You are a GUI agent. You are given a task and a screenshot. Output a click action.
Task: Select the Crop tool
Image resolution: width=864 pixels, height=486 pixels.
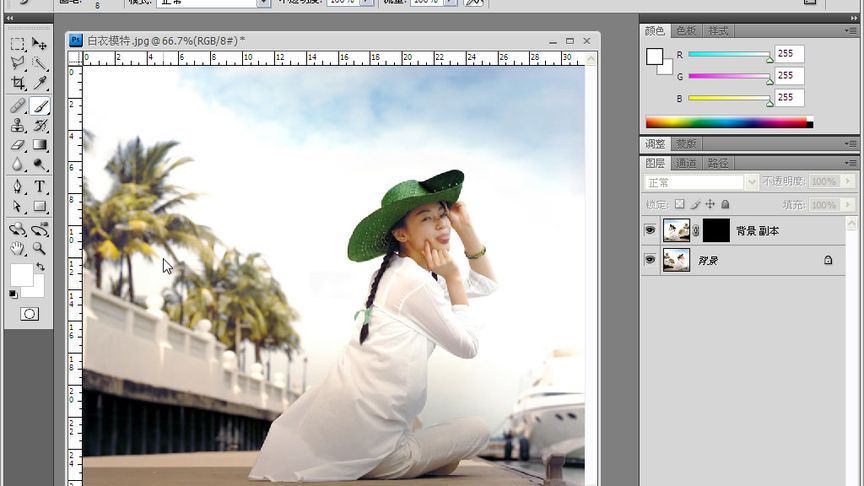pos(18,84)
